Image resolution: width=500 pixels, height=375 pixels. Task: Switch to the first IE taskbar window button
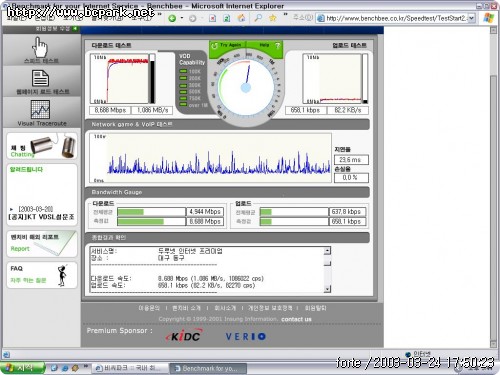coord(130,368)
